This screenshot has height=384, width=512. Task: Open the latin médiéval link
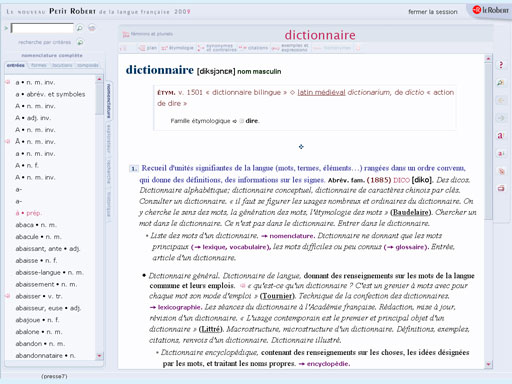coord(321,92)
